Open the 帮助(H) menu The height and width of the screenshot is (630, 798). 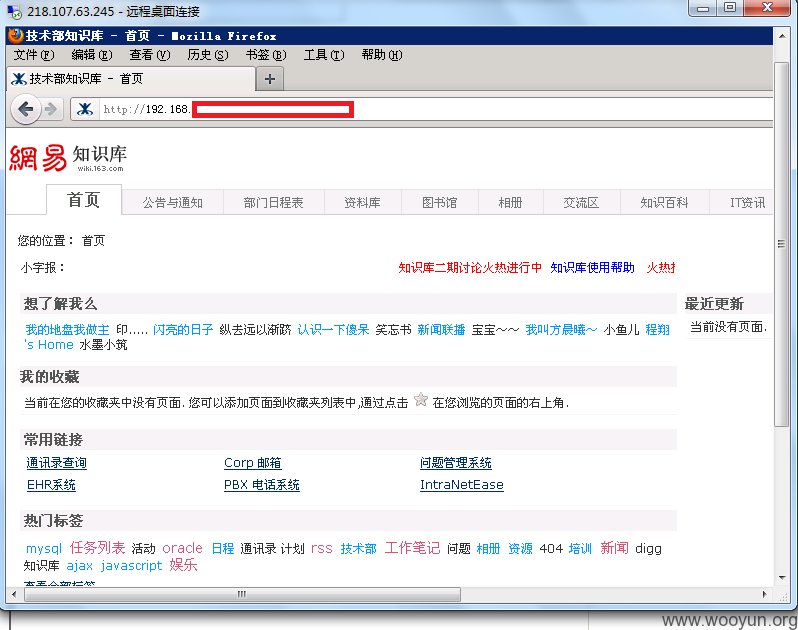(x=382, y=54)
